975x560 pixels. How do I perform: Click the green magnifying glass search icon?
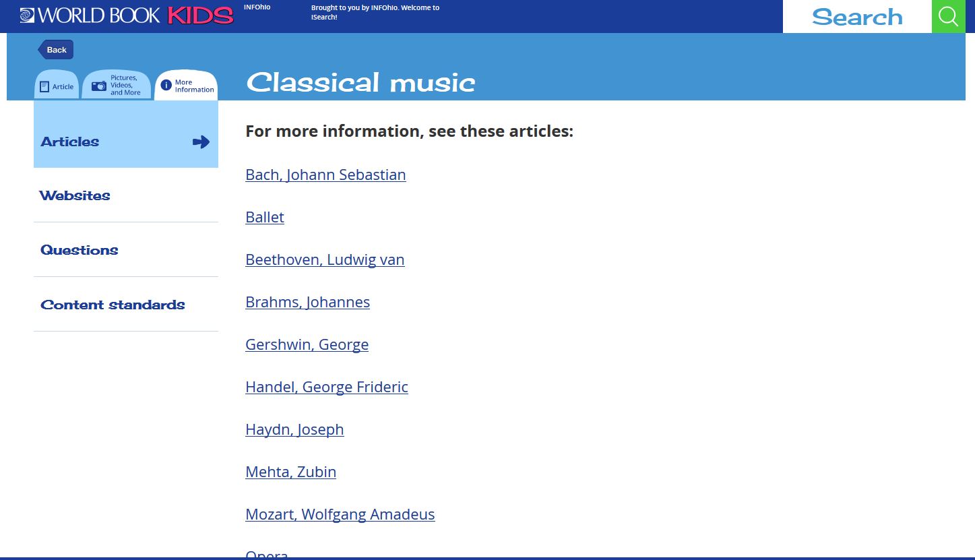tap(948, 16)
